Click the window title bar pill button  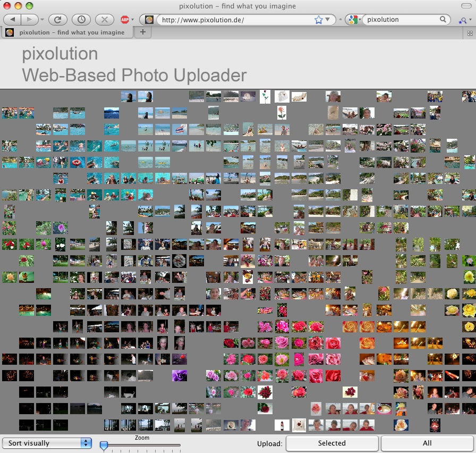tap(466, 6)
